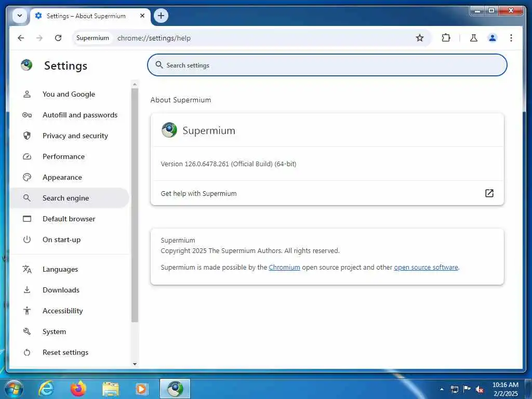This screenshot has height=399, width=532.
Task: Open Autofill and passwords section
Action: pos(69,115)
